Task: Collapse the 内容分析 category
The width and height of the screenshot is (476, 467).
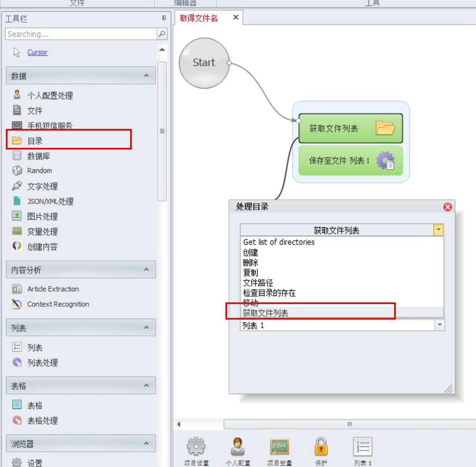Action: point(146,270)
